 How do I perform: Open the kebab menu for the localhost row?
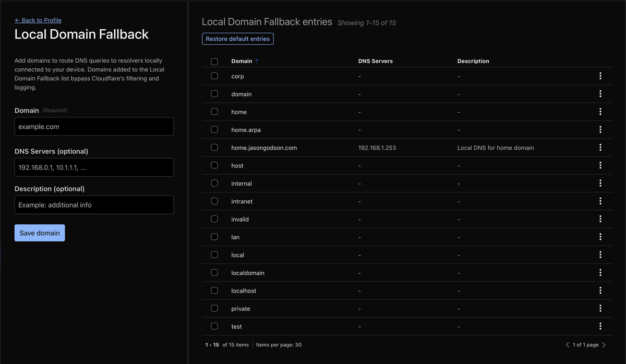[x=600, y=290]
